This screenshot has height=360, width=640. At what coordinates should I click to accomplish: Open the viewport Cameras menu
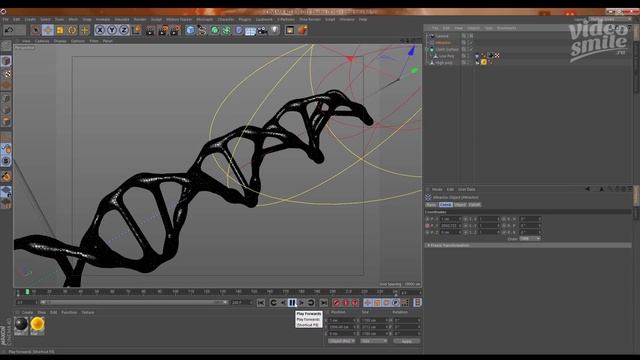(x=42, y=41)
